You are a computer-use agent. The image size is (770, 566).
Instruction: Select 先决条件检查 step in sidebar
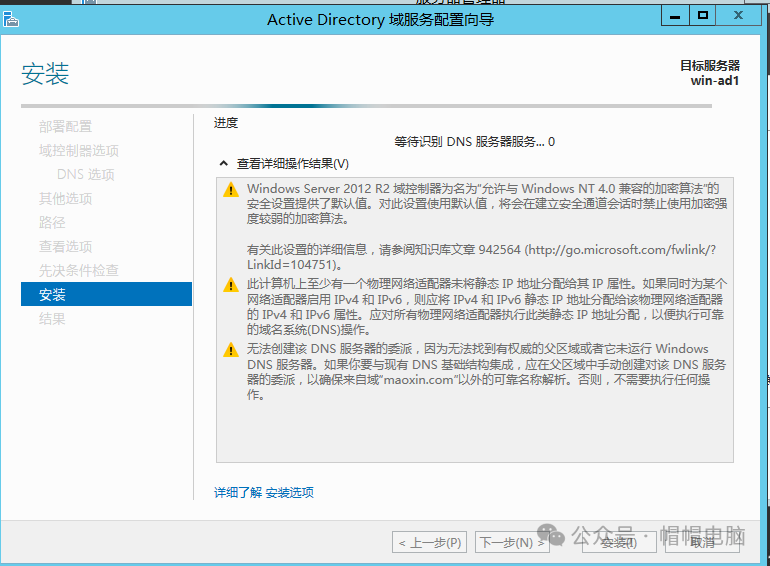(x=79, y=270)
